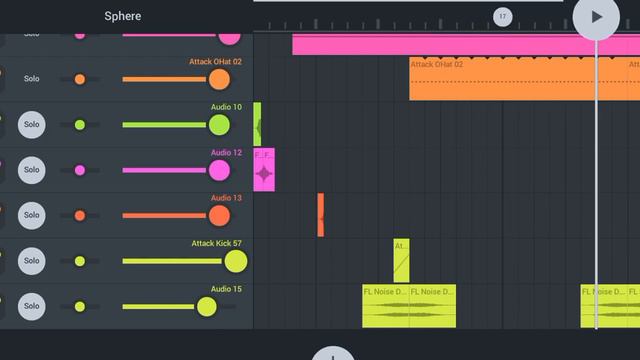Solo the Audio 10 track
This screenshot has height=360, width=640.
pyautogui.click(x=31, y=124)
